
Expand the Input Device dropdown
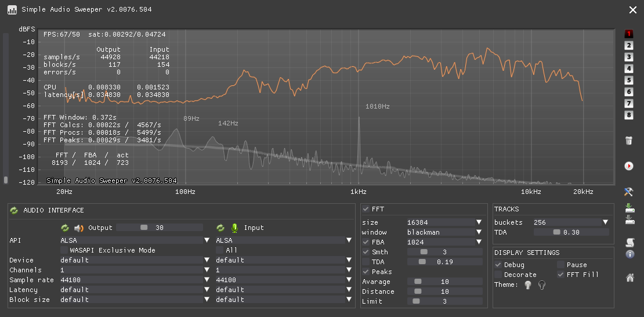click(284, 260)
